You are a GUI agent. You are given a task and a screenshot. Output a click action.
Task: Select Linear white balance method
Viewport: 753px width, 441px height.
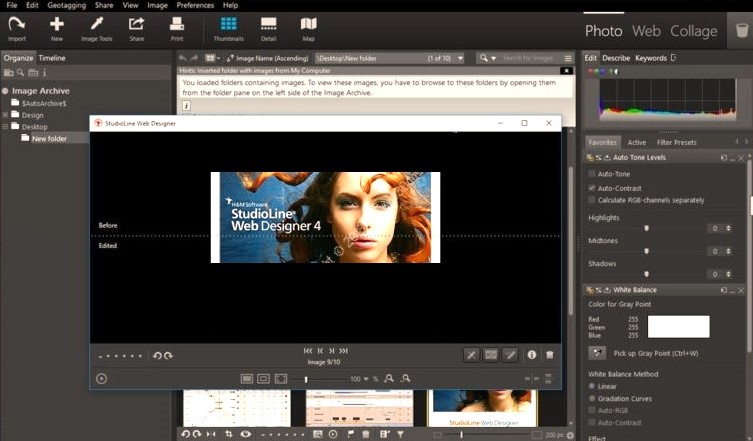tap(592, 386)
